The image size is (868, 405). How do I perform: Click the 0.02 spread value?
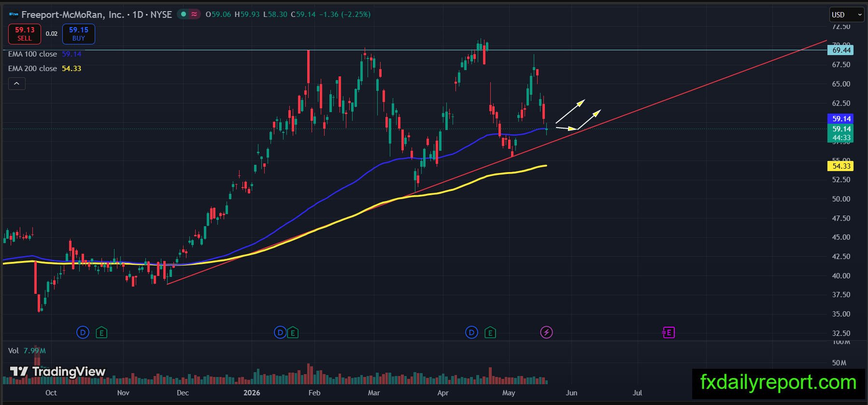coord(52,34)
